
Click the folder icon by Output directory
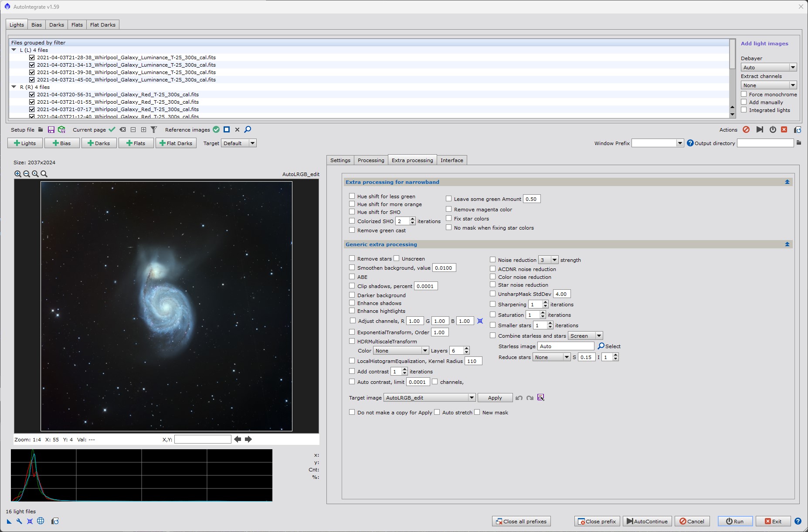point(799,143)
